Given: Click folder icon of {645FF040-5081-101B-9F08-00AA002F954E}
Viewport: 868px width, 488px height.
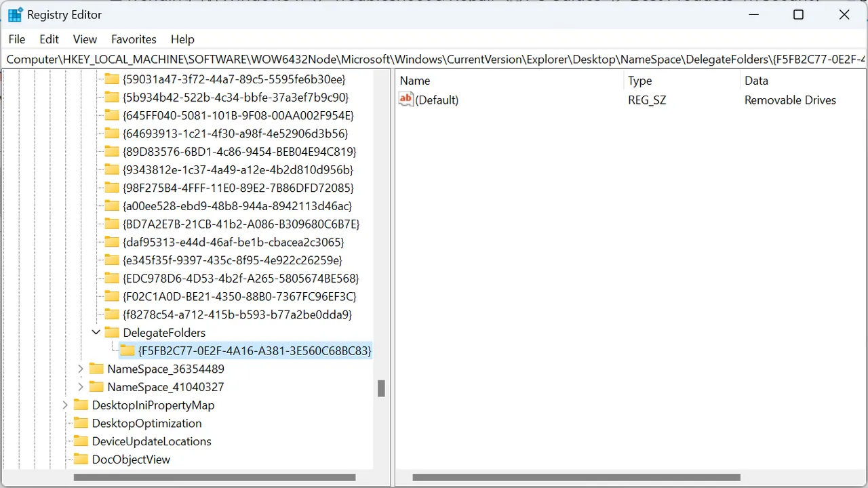Looking at the screenshot, I should click(112, 115).
